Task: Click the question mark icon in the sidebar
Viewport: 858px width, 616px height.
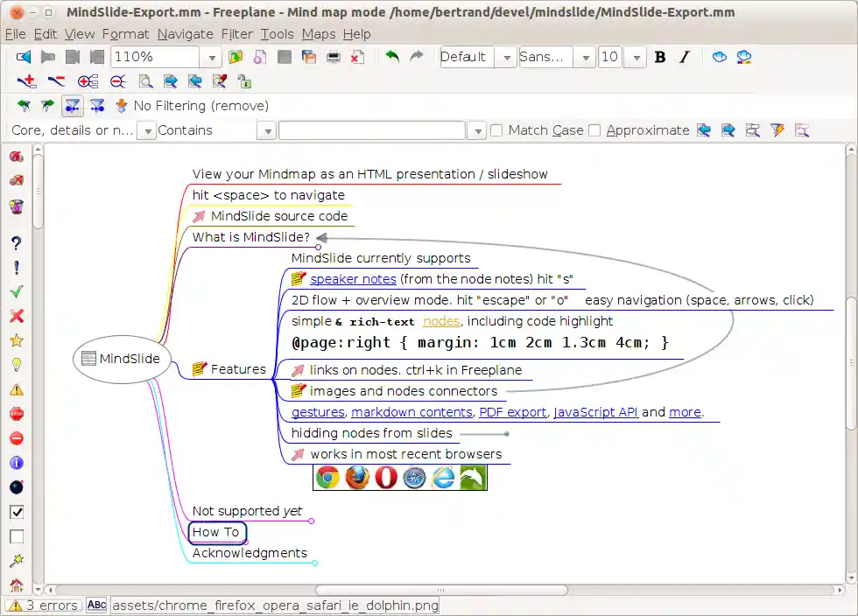Action: pos(17,243)
